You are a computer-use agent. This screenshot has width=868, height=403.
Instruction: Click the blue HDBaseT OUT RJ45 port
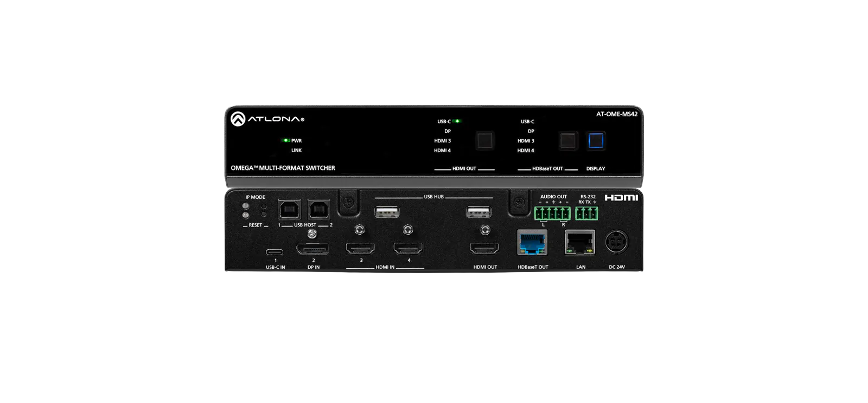[x=533, y=242]
